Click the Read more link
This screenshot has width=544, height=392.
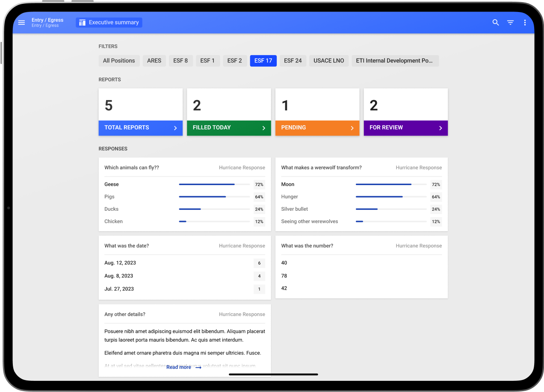point(179,367)
